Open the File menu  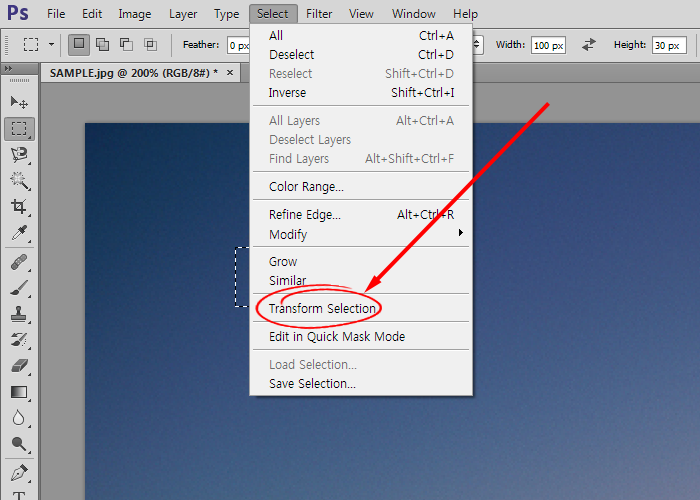[x=56, y=14]
